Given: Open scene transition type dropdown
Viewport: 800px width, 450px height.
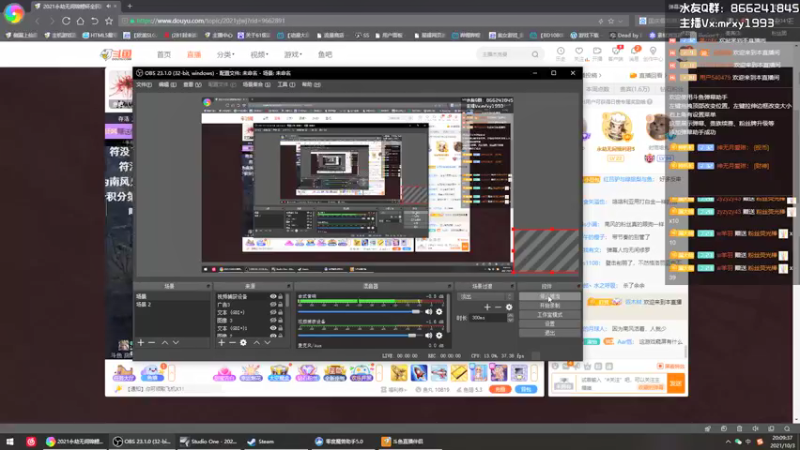Looking at the screenshot, I should (x=486, y=296).
